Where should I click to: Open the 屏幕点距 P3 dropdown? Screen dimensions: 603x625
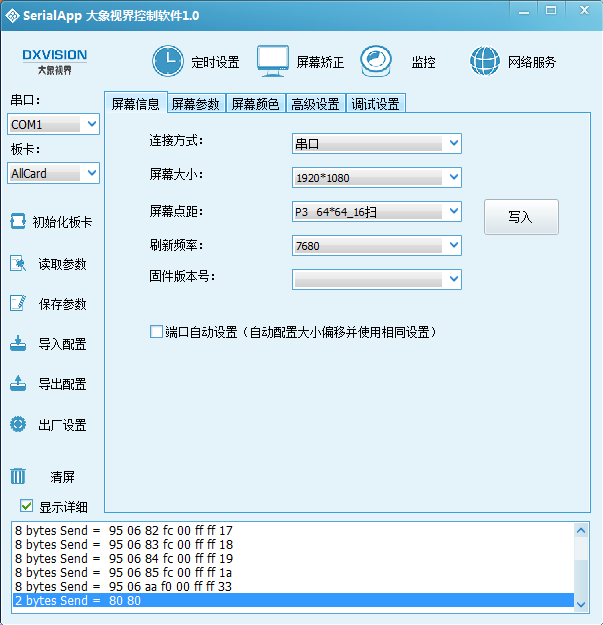pyautogui.click(x=377, y=212)
